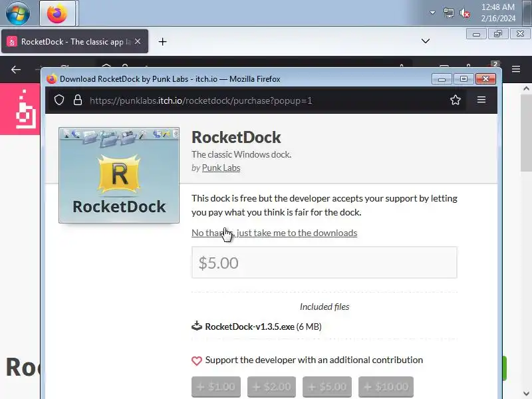The height and width of the screenshot is (399, 532).
Task: Click the heart support icon
Action: [x=197, y=360]
